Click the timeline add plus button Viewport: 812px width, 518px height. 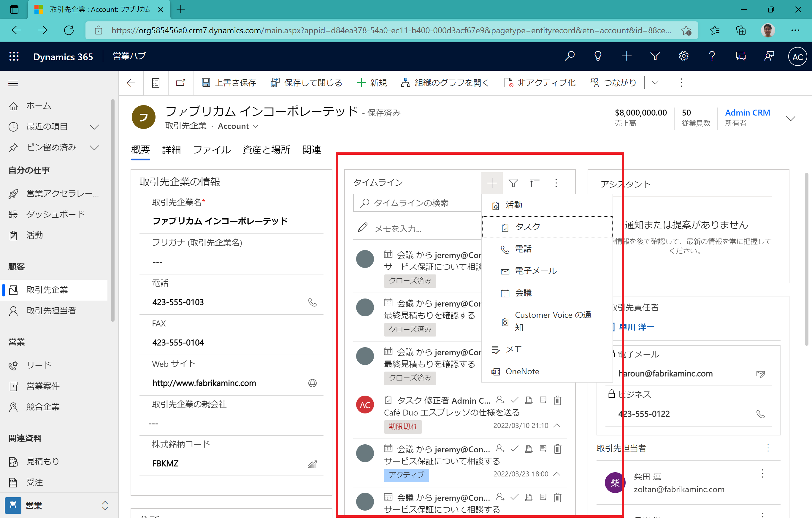(492, 183)
